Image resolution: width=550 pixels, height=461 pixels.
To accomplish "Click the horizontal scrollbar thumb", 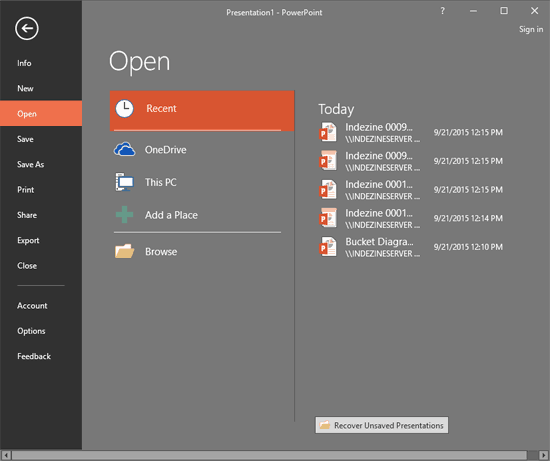I will pos(269,455).
